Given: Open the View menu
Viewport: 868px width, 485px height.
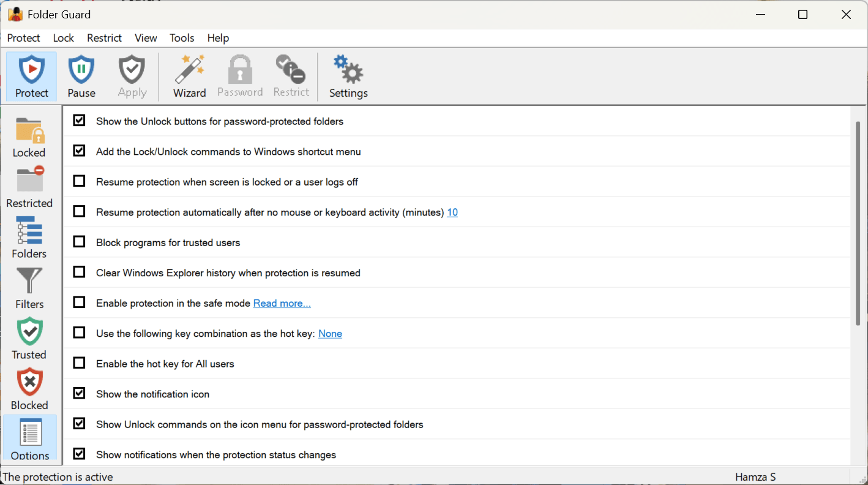Looking at the screenshot, I should click(x=146, y=38).
